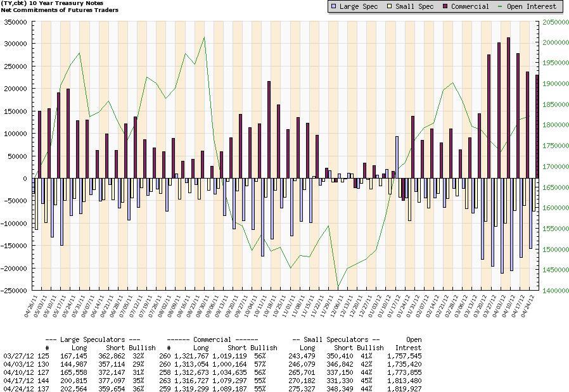
Task: Click the maroon Commercial legend swatch
Action: pos(445,6)
